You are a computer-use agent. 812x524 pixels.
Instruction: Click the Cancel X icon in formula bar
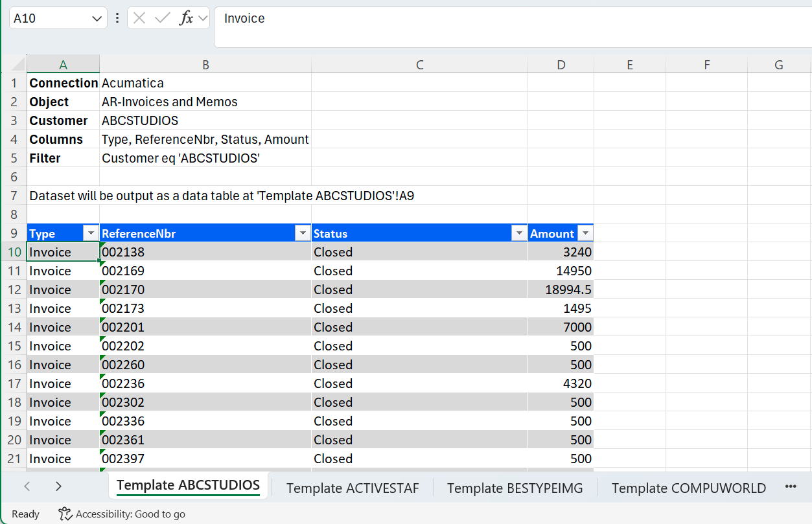click(139, 18)
